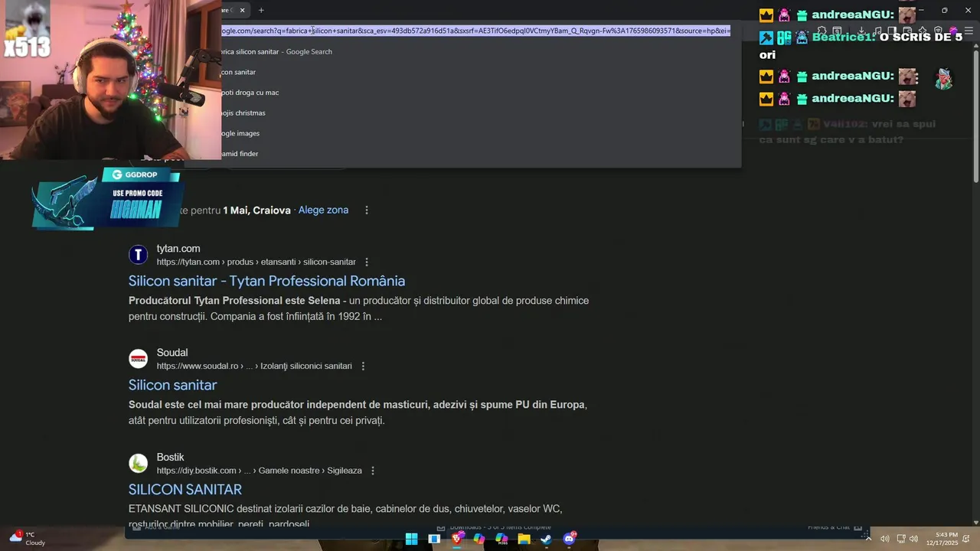Open the Windows Start menu
The height and width of the screenshot is (551, 980).
click(x=412, y=539)
